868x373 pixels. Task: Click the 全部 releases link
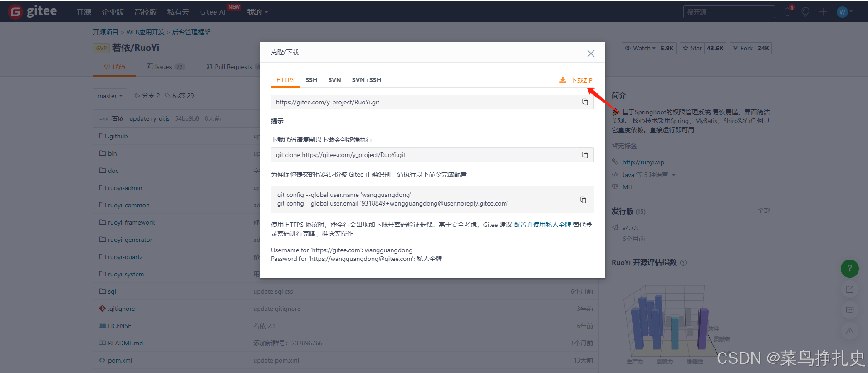[x=764, y=211]
